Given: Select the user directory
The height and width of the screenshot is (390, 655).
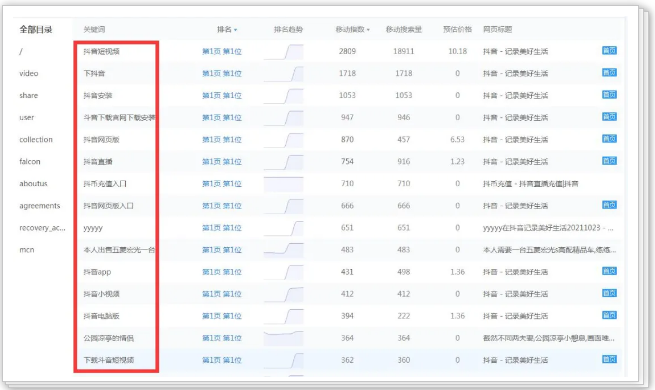Looking at the screenshot, I should [27, 118].
